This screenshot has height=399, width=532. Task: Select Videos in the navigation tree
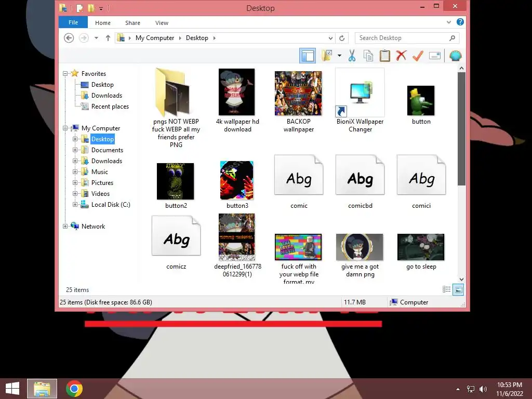[100, 194]
